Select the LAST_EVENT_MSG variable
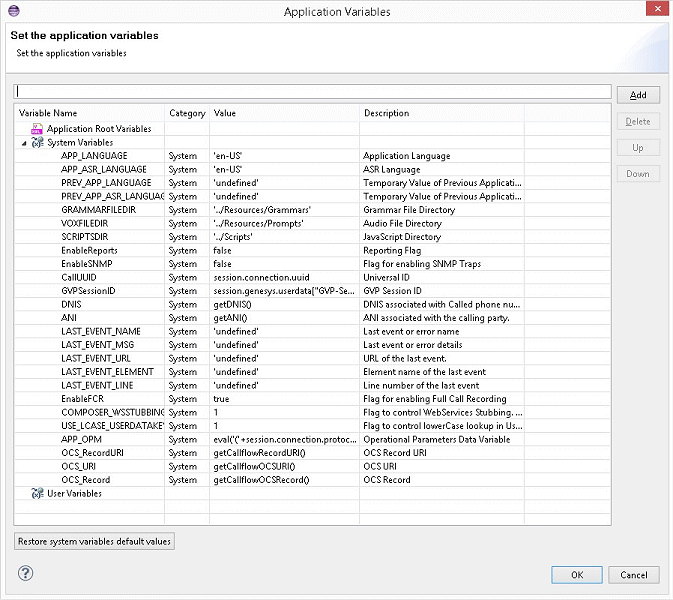Viewport: 673px width, 600px height. 97,345
